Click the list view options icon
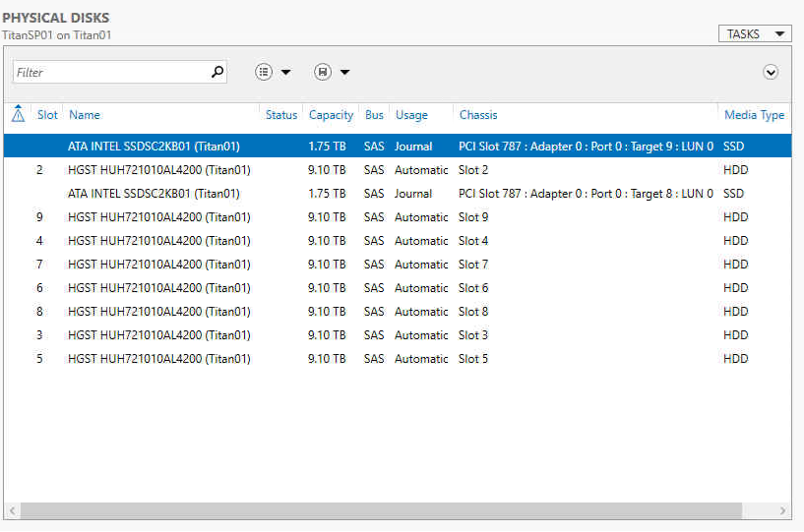The height and width of the screenshot is (532, 804). point(264,72)
